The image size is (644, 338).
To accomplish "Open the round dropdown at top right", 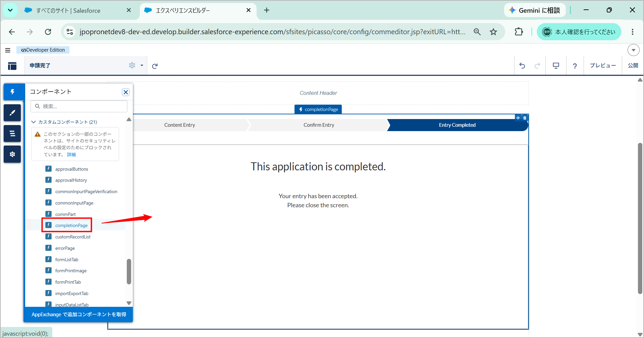I will tap(633, 50).
